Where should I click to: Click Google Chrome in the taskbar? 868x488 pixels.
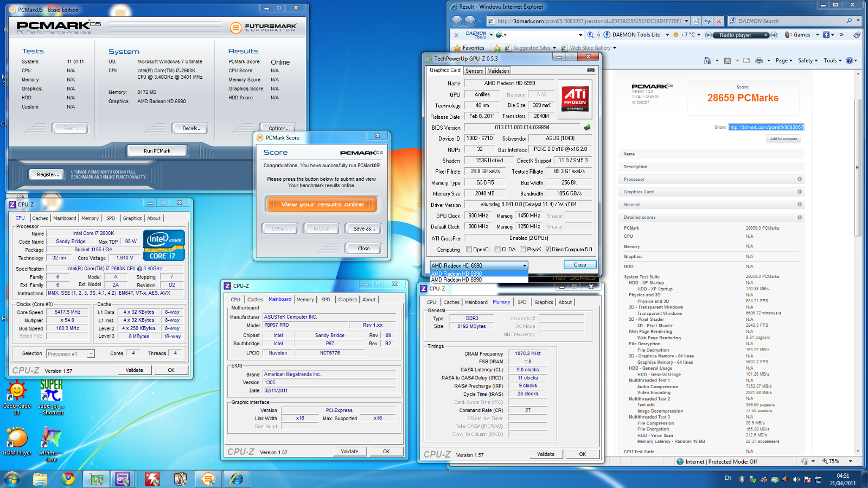pyautogui.click(x=68, y=479)
